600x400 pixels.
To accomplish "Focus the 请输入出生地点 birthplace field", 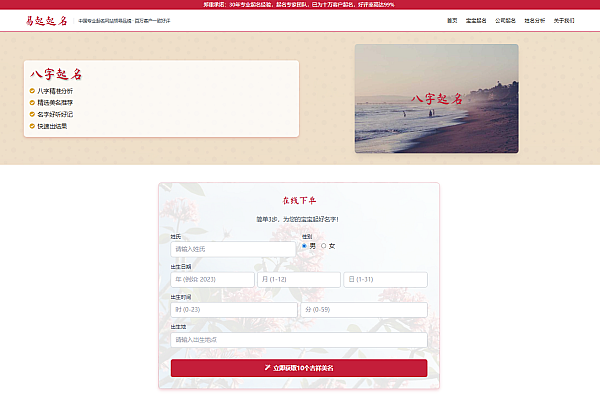I will [299, 340].
